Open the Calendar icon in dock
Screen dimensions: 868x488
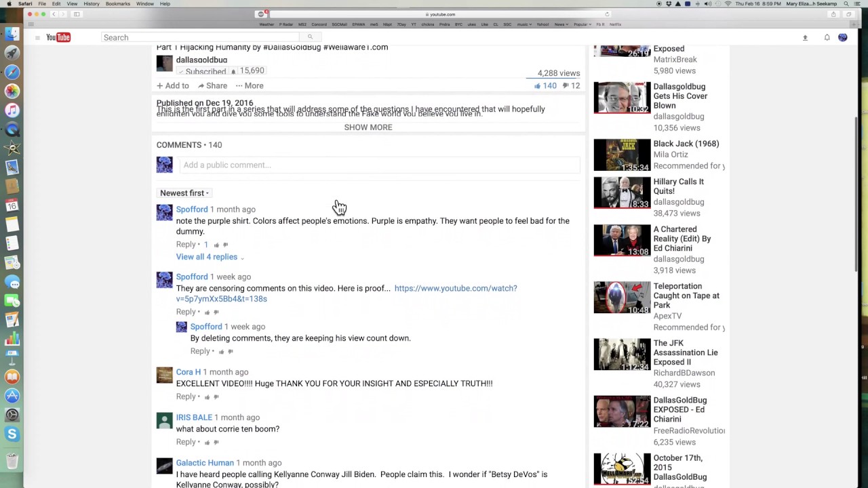pos(12,205)
